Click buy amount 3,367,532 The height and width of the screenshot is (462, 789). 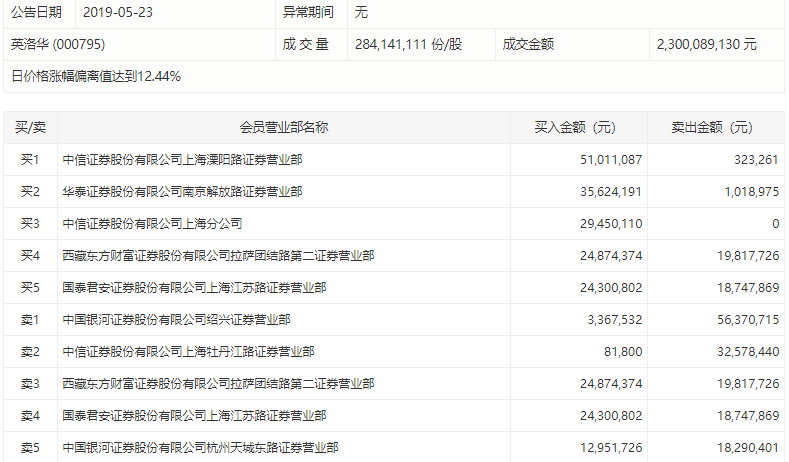coord(614,320)
